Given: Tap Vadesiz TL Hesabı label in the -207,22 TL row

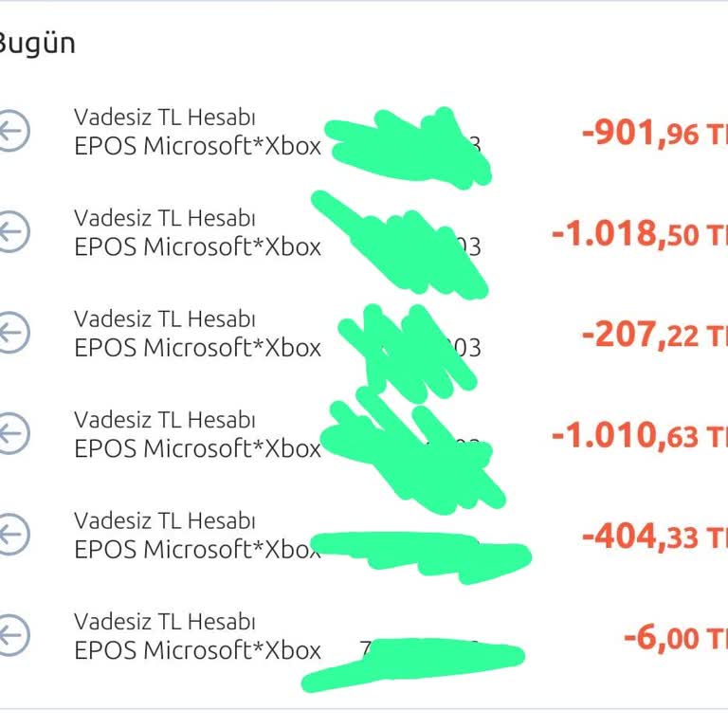Looking at the screenshot, I should [165, 319].
